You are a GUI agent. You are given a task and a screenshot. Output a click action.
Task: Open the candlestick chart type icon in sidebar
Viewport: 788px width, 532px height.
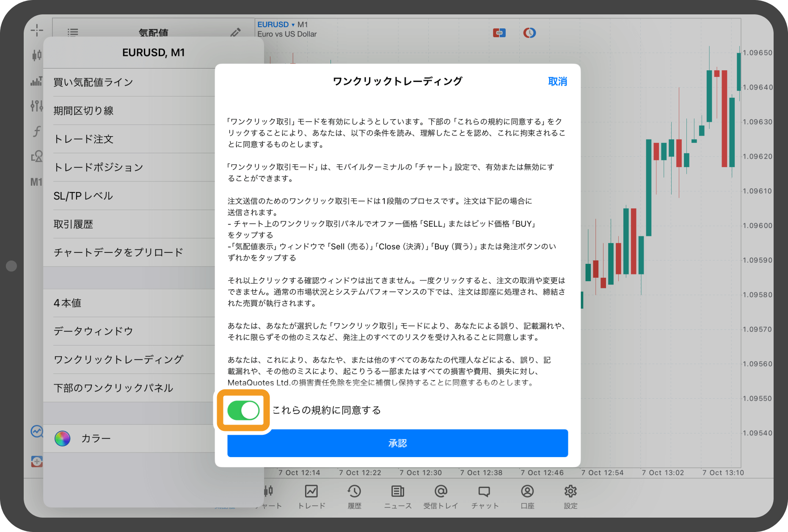37,55
